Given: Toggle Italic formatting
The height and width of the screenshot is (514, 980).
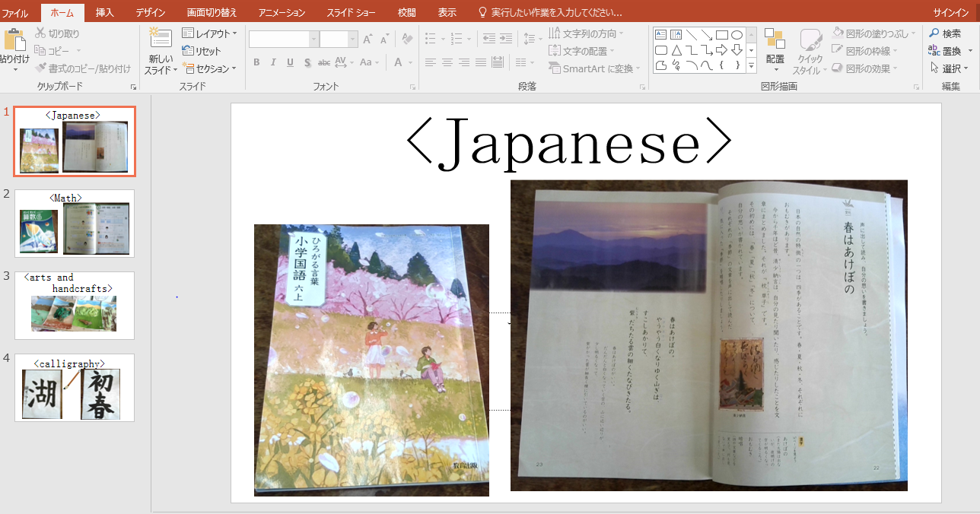Looking at the screenshot, I should pos(273,62).
